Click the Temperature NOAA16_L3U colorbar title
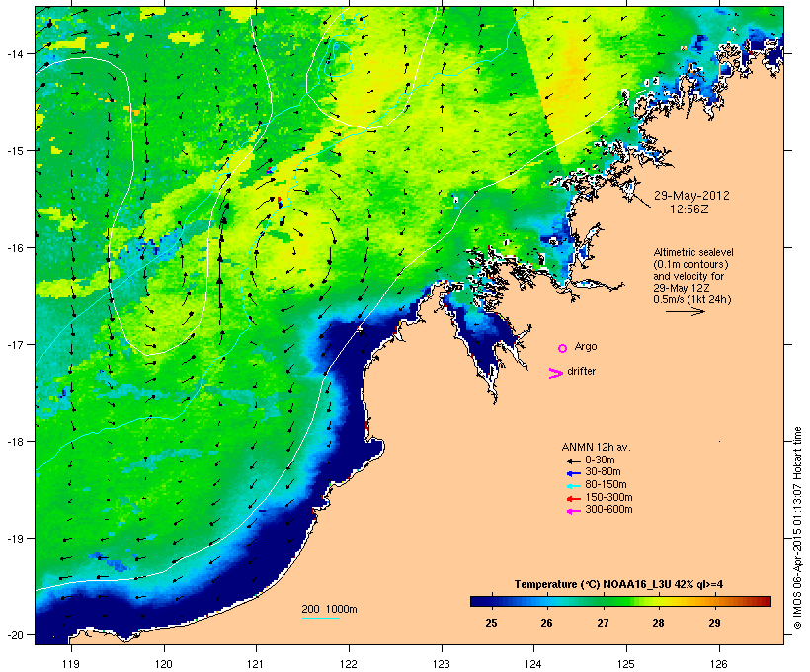 [618, 584]
